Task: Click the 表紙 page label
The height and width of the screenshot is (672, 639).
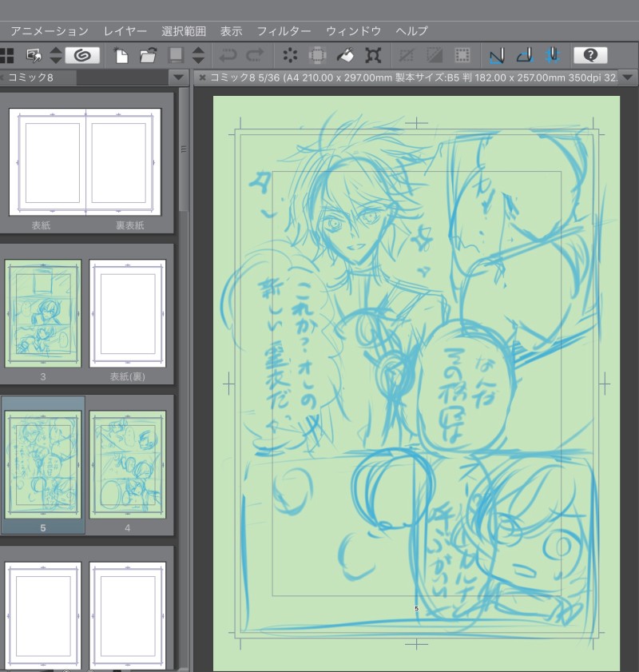Action: (x=41, y=225)
